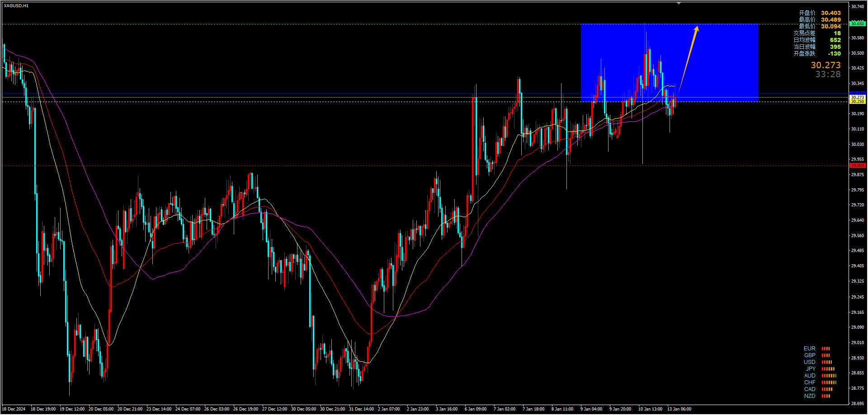Viewport: 868px width, 415px height.
Task: Click the NZD strength meter bars
Action: click(x=826, y=396)
